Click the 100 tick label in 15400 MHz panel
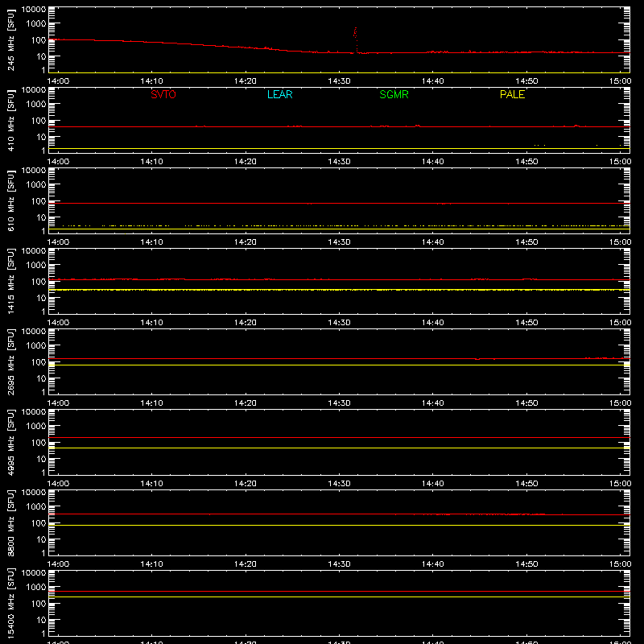The height and width of the screenshot is (644, 644). click(39, 604)
